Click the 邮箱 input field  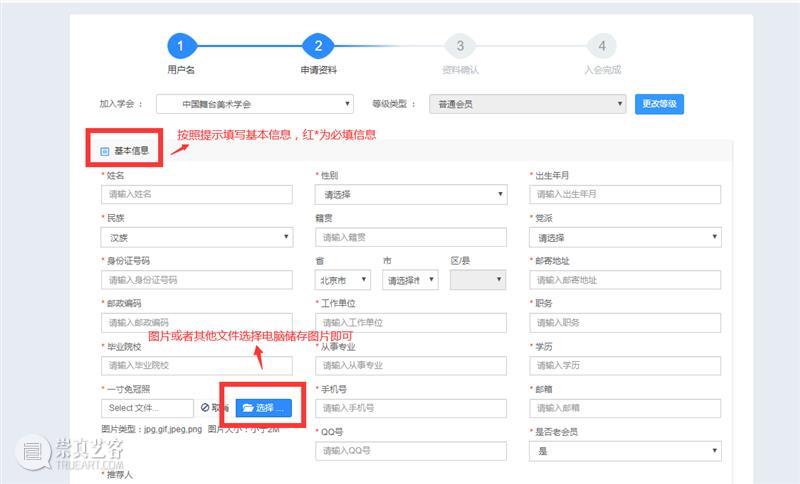tap(625, 408)
